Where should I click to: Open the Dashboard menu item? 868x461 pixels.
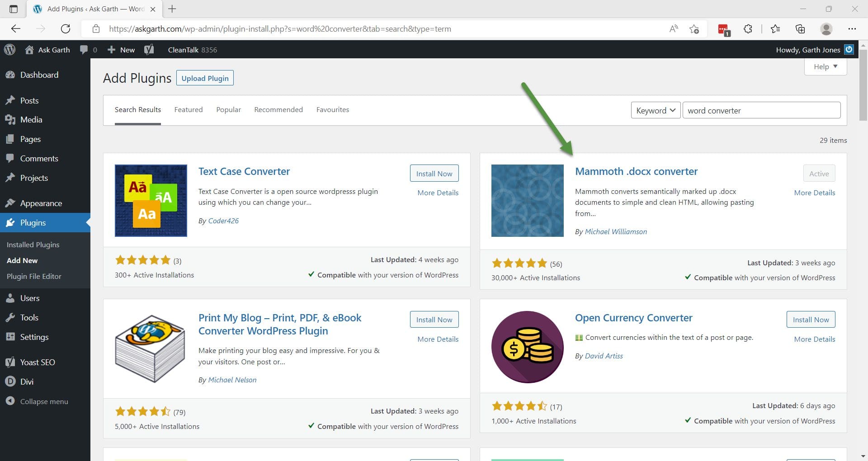tap(45, 75)
